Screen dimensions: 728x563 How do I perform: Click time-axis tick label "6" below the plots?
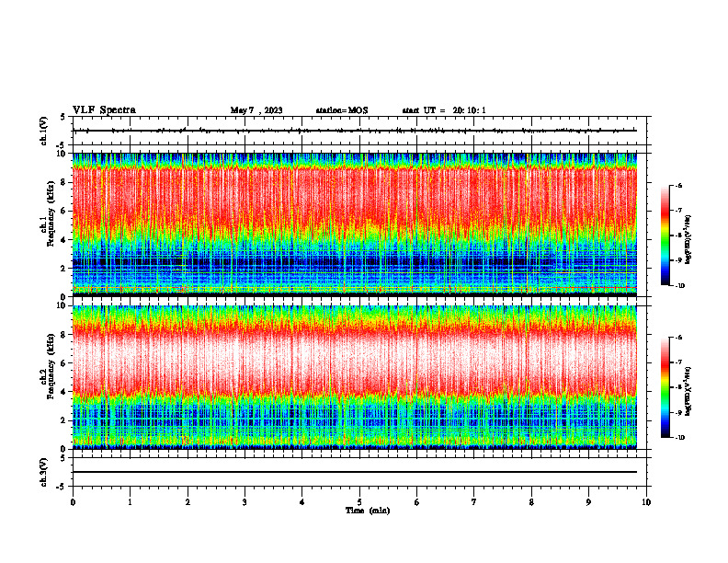point(417,502)
